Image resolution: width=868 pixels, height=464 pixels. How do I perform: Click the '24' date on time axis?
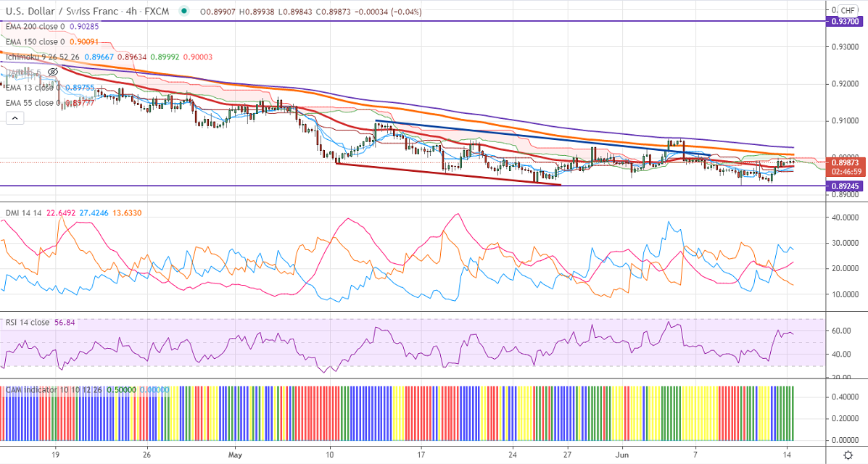click(513, 455)
